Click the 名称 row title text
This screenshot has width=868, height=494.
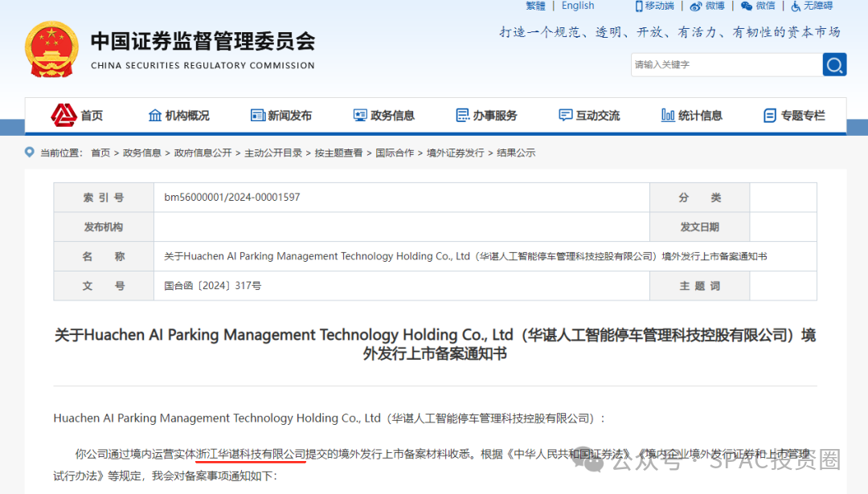[x=465, y=256]
